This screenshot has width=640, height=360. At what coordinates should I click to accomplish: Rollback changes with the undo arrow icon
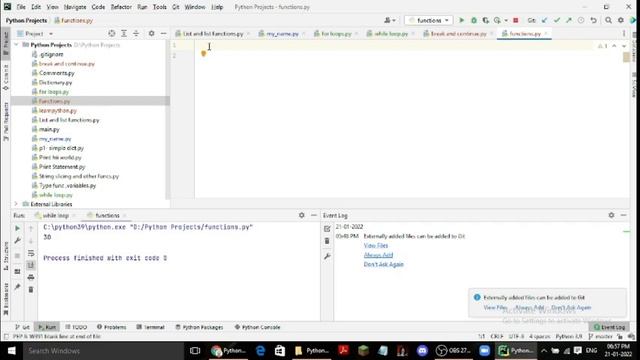click(593, 20)
